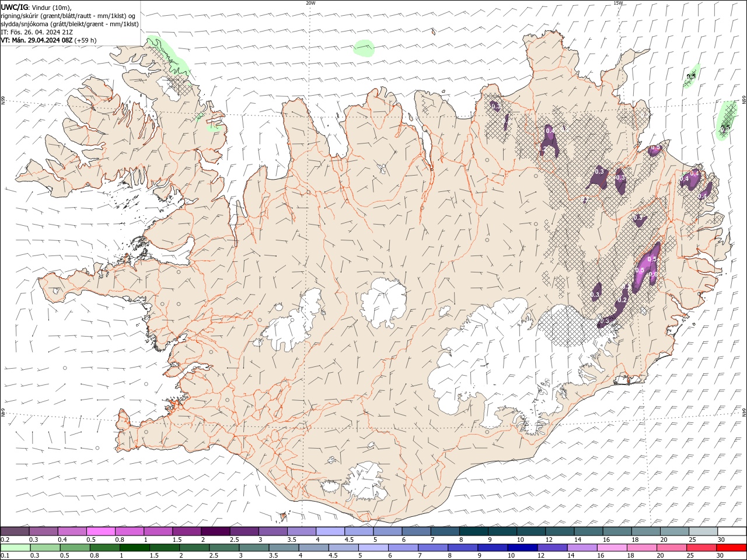Click the 0.2 swatch in the upper legend
This screenshot has width=747, height=560.
[15, 531]
